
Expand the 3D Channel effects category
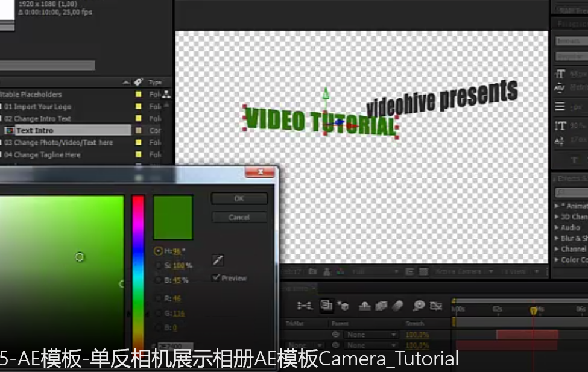(x=557, y=217)
